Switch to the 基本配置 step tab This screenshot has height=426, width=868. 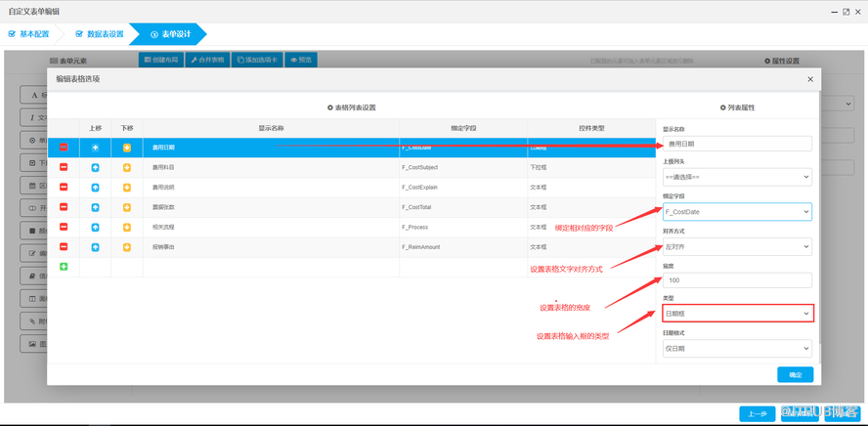tap(29, 34)
